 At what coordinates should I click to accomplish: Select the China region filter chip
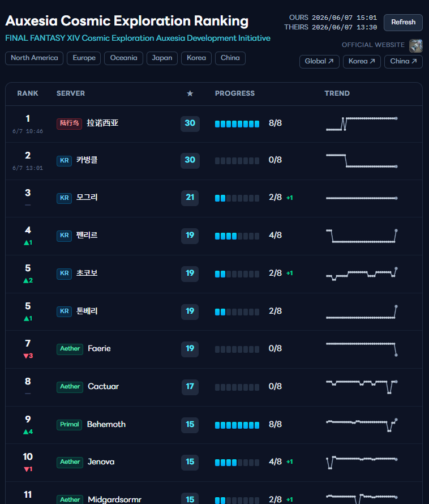tap(230, 58)
